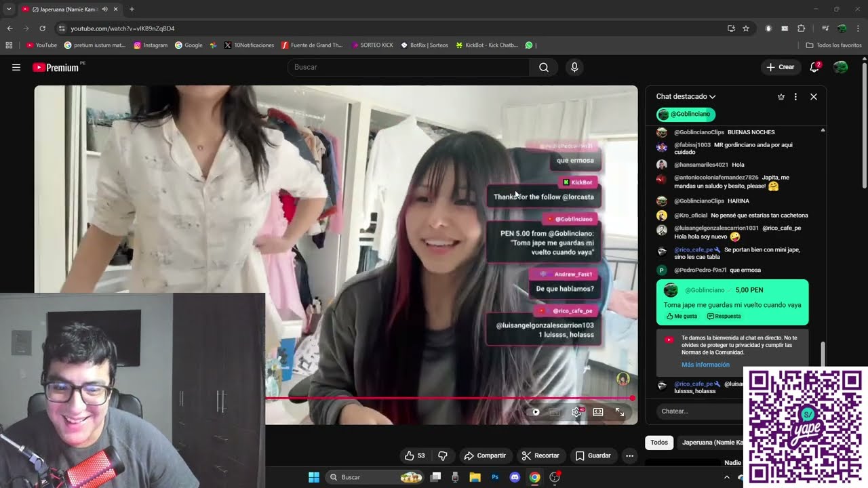
Task: Open the YouTube hamburger guide menu
Action: click(16, 67)
